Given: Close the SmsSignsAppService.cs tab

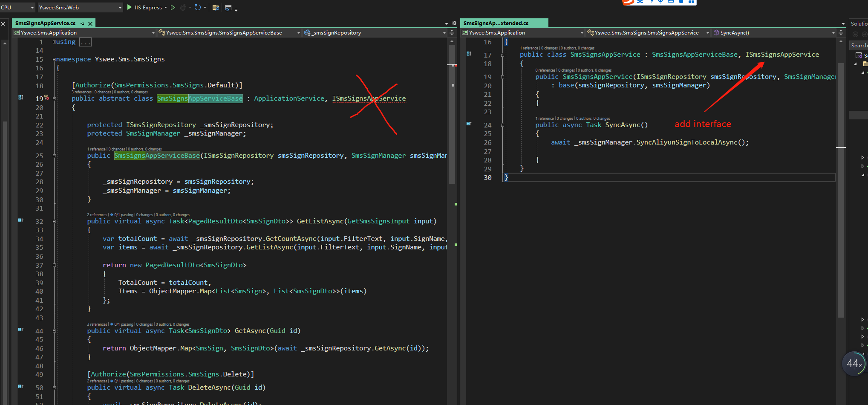Looking at the screenshot, I should click(90, 24).
